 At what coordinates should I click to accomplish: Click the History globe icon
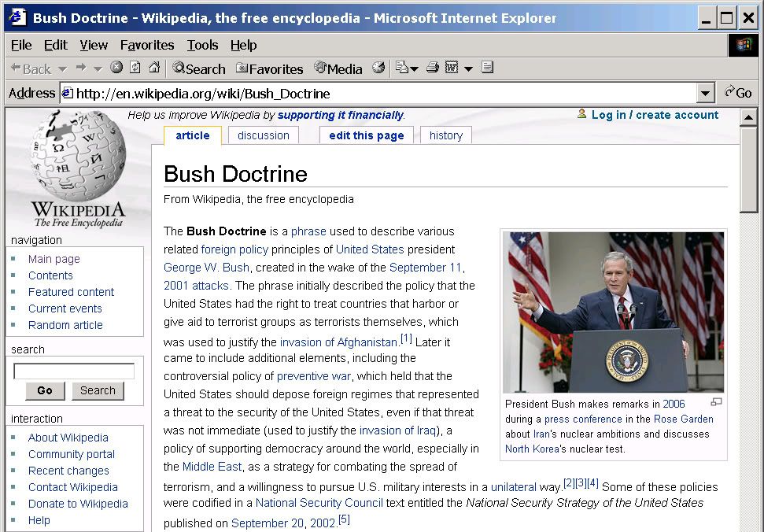click(x=378, y=67)
